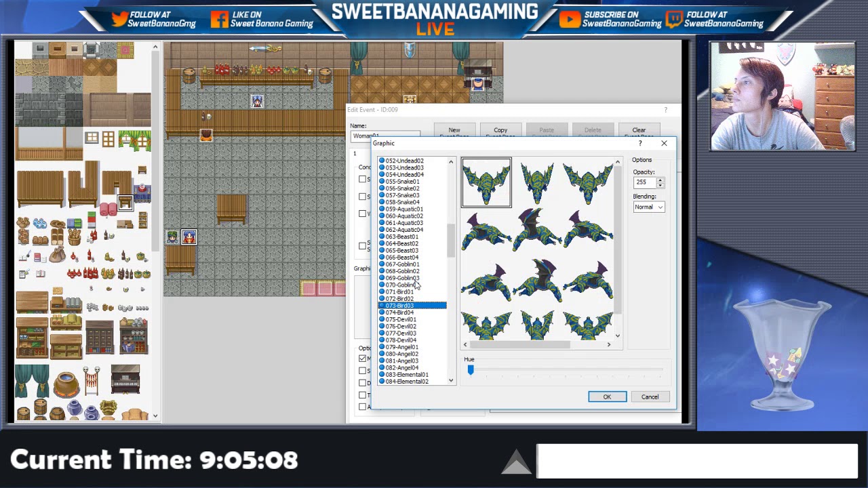This screenshot has width=868, height=488.
Task: Increase Opacity with the up stepper arrow
Action: tap(660, 180)
